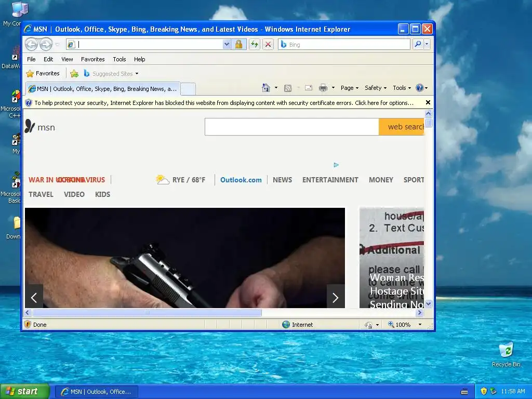Screen dimensions: 532x399
Task: Open the Recycle Bin desktop icon
Action: (x=506, y=355)
